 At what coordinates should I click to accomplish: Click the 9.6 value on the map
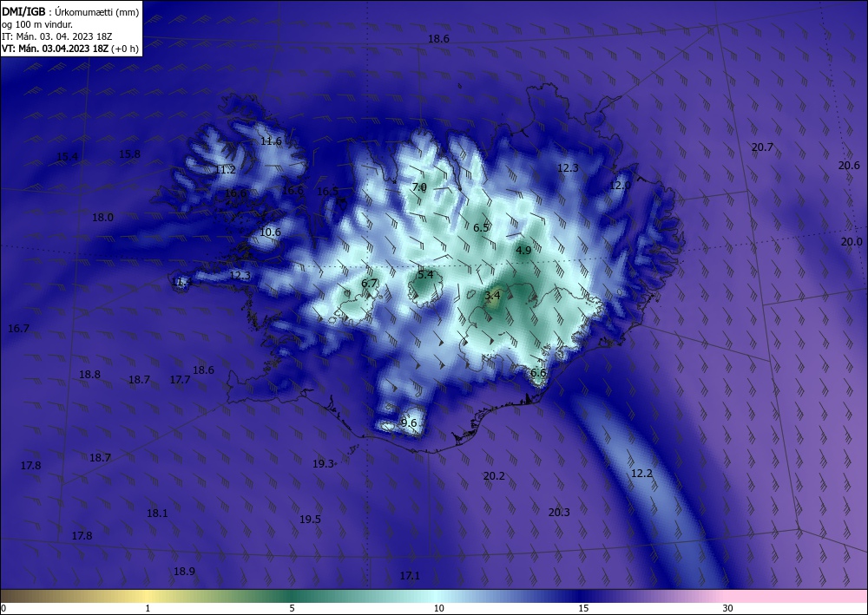pyautogui.click(x=409, y=423)
